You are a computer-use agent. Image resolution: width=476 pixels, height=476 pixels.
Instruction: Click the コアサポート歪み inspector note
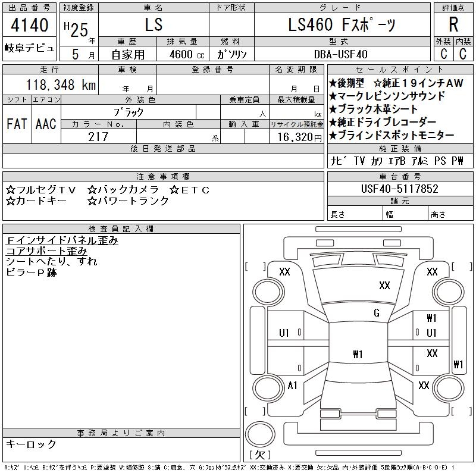click(x=46, y=251)
